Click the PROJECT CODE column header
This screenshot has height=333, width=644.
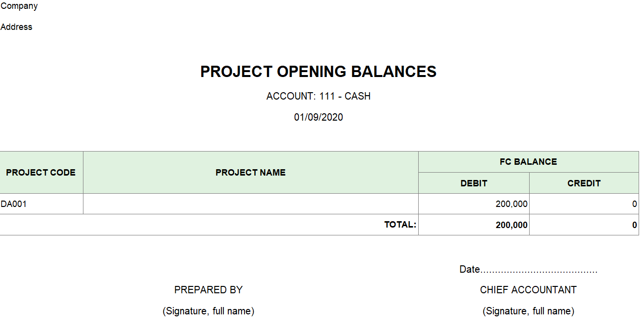click(41, 173)
